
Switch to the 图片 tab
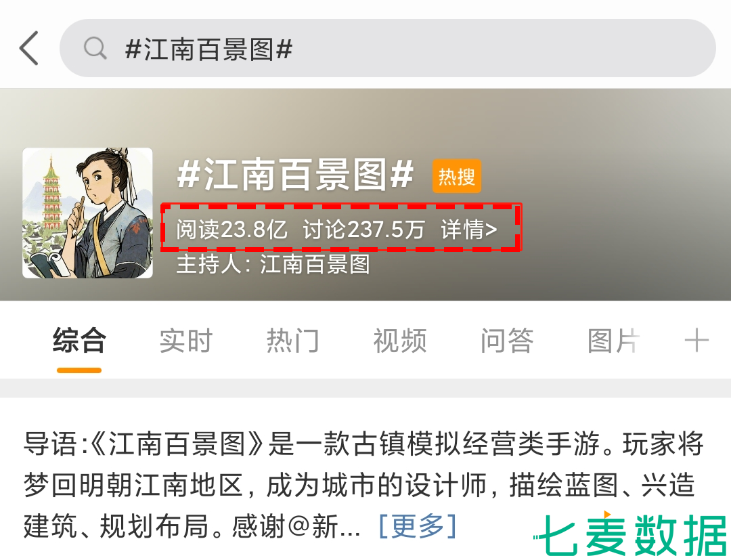(x=613, y=341)
